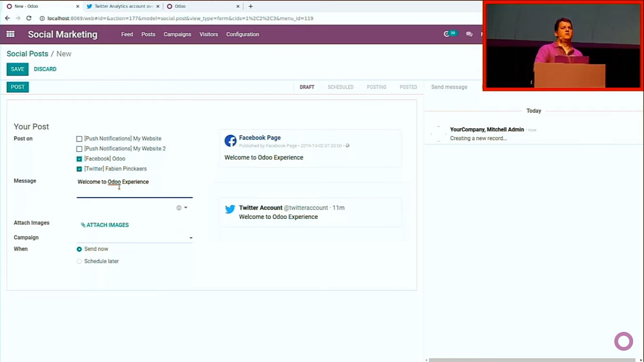Viewport: 644px width, 362px height.
Task: Open the emoji picker smiley icon
Action: (x=179, y=208)
